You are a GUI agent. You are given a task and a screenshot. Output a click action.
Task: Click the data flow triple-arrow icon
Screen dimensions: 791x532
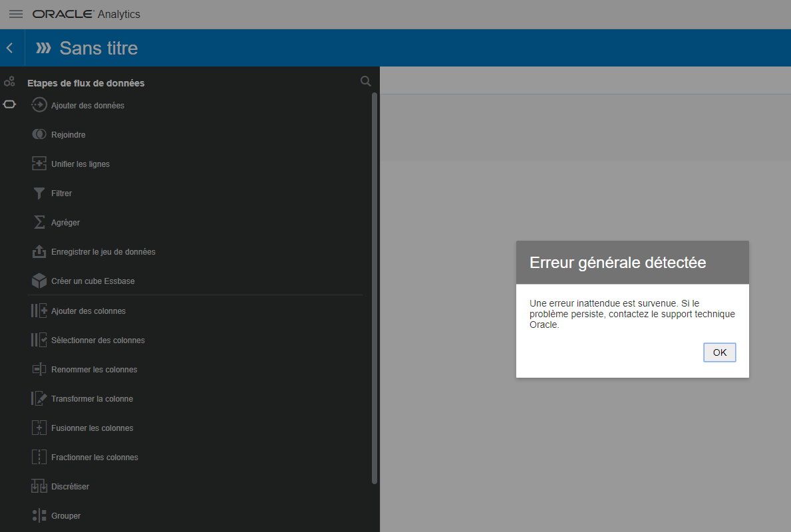coord(43,48)
